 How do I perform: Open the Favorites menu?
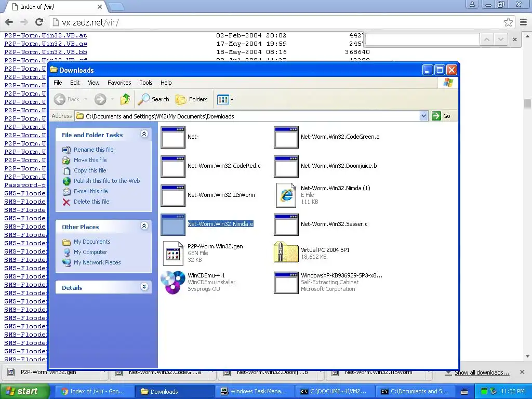[119, 83]
